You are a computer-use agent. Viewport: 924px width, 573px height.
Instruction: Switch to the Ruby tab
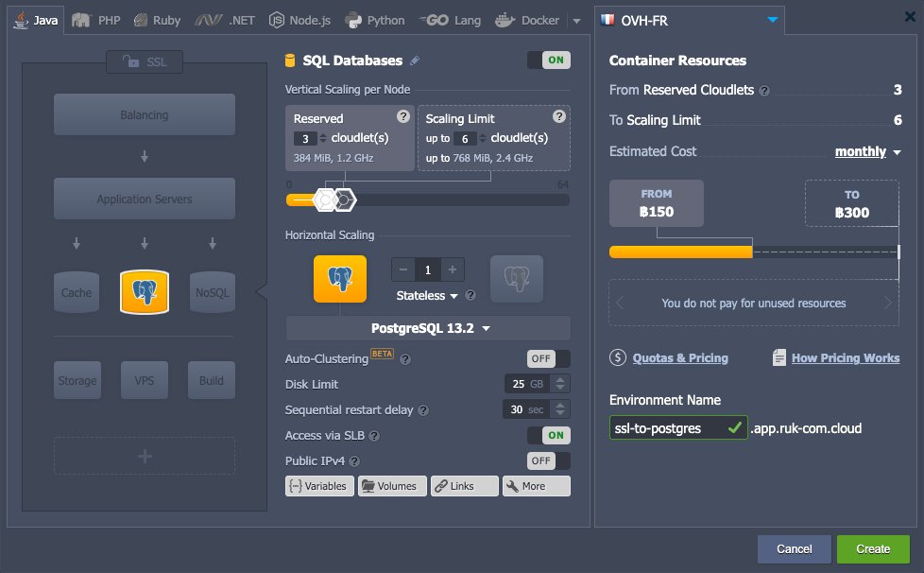tap(158, 21)
